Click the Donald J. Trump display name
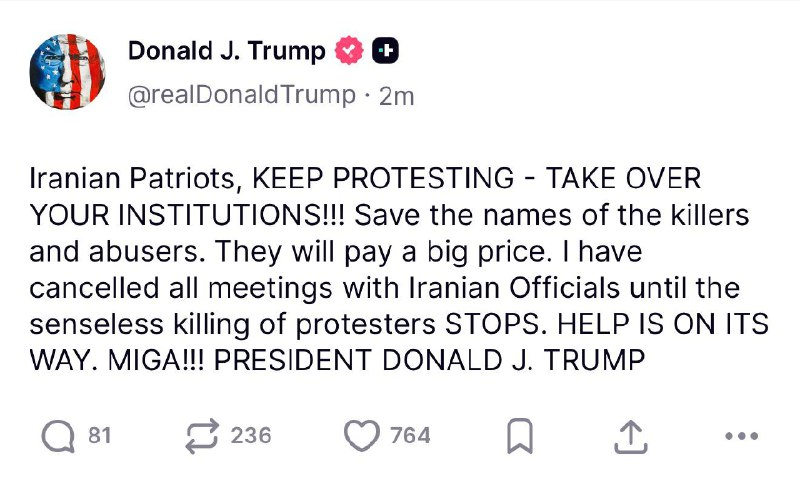 (226, 50)
